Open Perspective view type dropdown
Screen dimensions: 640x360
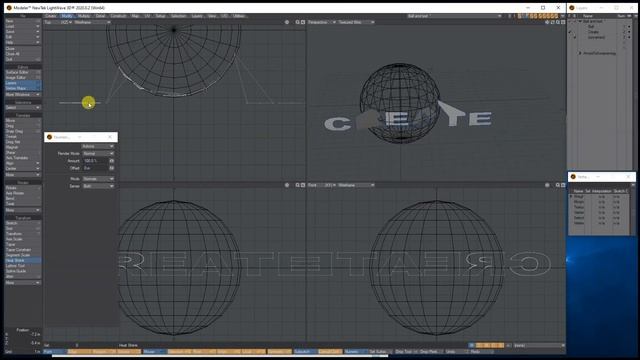322,22
